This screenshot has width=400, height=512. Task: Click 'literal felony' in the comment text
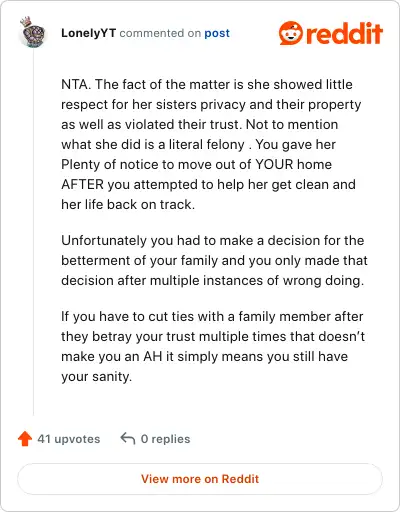pyautogui.click(x=207, y=144)
